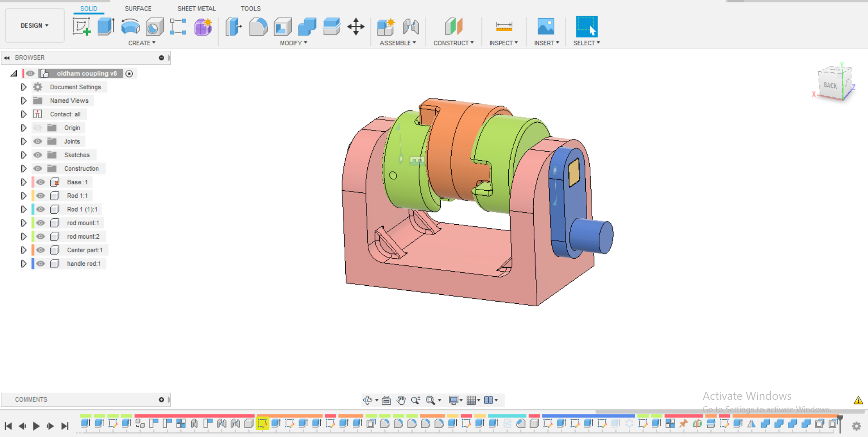Collapse the BROWSER panel arrows
868x437 pixels.
tap(7, 58)
